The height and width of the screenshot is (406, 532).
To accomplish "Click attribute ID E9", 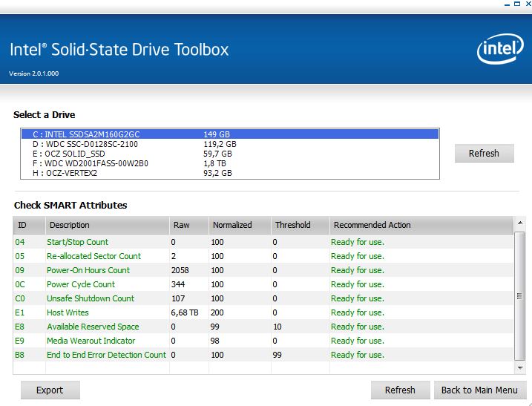I will (x=20, y=341).
